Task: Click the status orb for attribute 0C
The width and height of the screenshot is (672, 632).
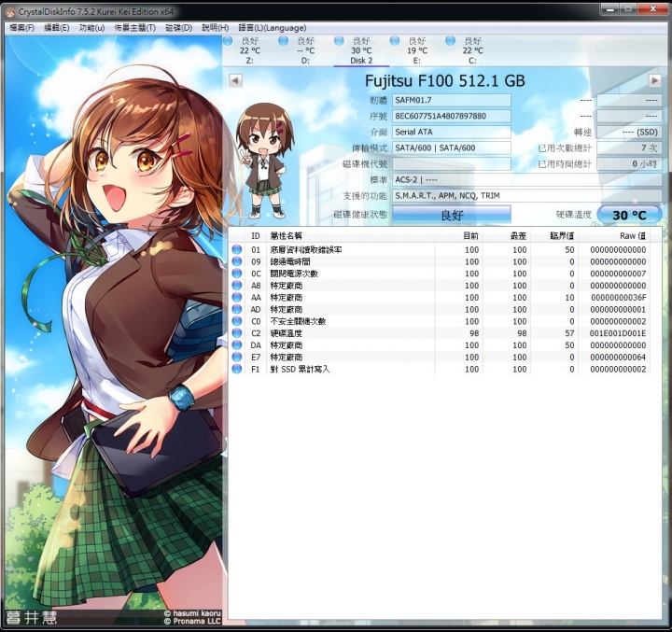Action: pos(236,274)
